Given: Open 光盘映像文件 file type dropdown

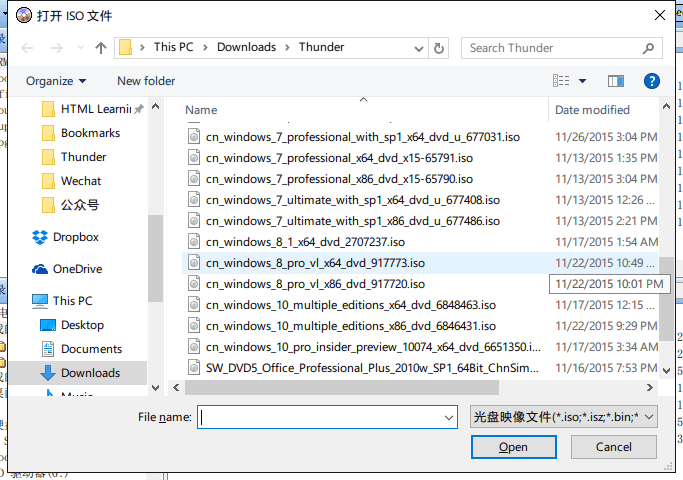Looking at the screenshot, I should coord(564,417).
